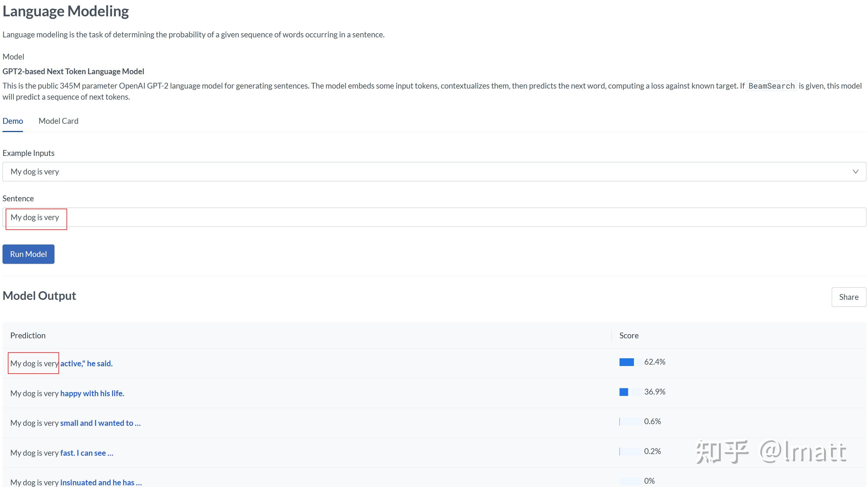Viewport: 868px width, 487px height.
Task: Choose prediction 'insinuated and he has ...'
Action: coord(101,483)
